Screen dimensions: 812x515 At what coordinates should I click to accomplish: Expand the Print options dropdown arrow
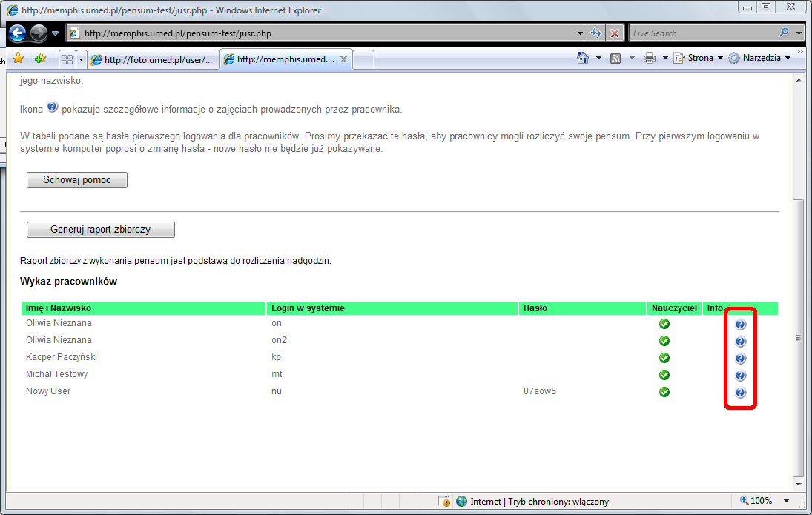point(665,58)
